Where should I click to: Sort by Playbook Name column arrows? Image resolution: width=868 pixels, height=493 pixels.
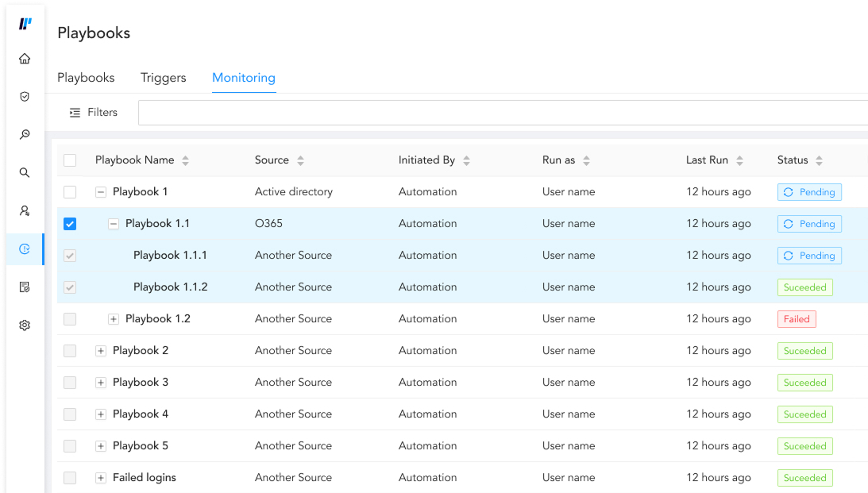point(185,160)
